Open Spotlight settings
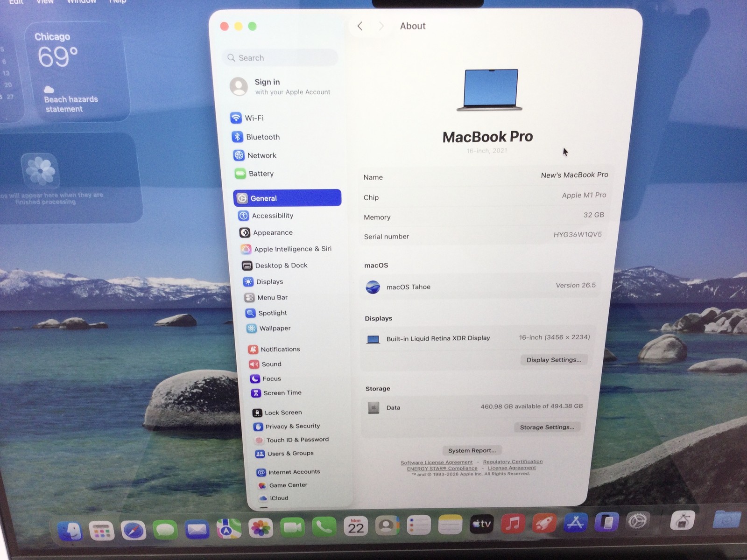 pyautogui.click(x=266, y=313)
